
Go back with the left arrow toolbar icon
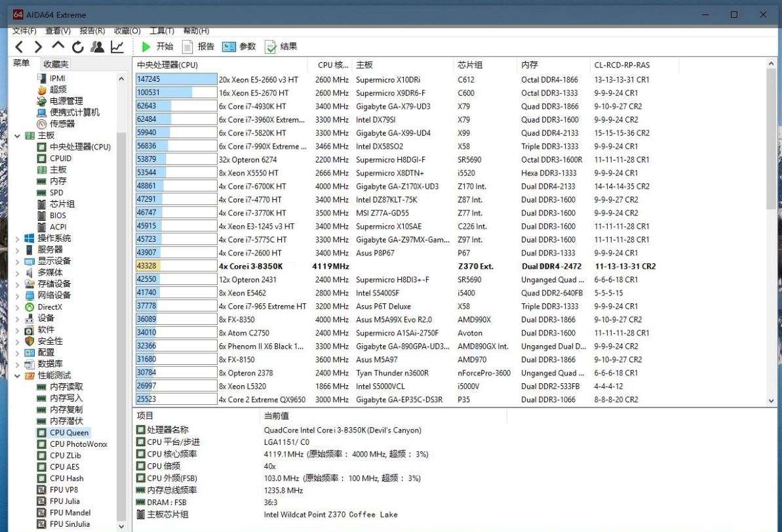(19, 47)
